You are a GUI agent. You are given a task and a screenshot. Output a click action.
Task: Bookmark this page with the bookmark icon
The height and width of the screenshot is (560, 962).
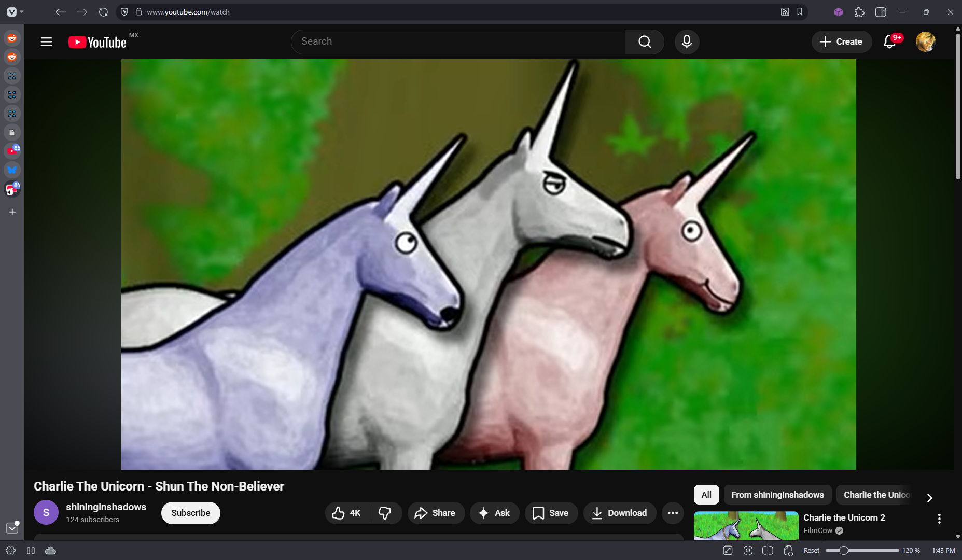(x=800, y=12)
